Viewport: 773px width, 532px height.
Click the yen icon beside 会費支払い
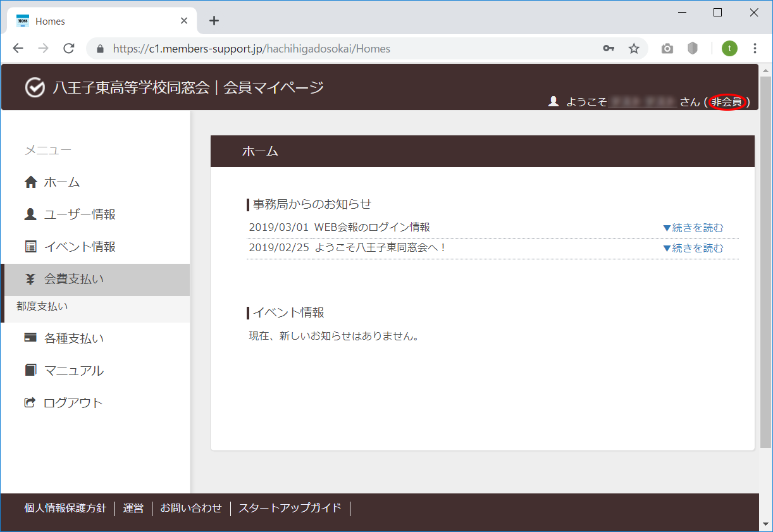[30, 279]
